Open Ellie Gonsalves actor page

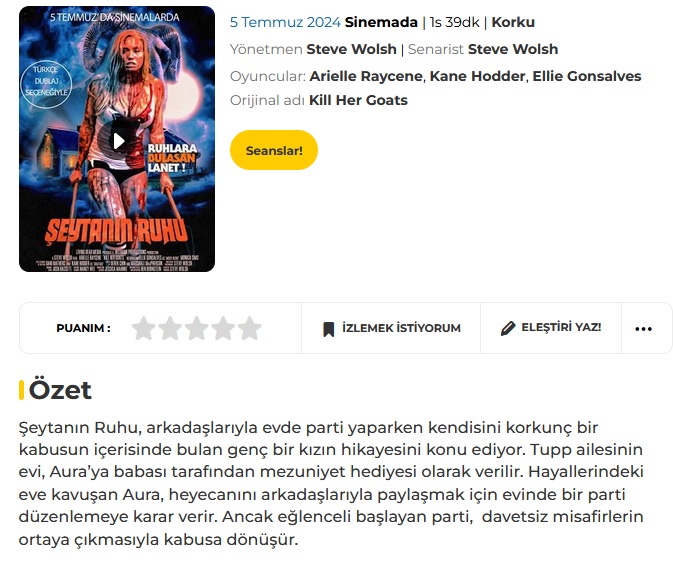(587, 76)
